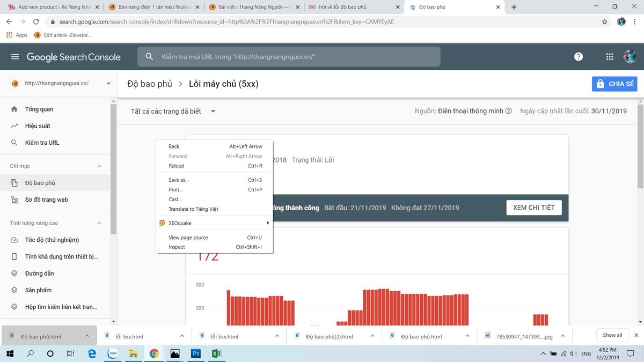The width and height of the screenshot is (644, 362).
Task: Reload the page with the toolbar refresh icon
Action: pos(36,22)
